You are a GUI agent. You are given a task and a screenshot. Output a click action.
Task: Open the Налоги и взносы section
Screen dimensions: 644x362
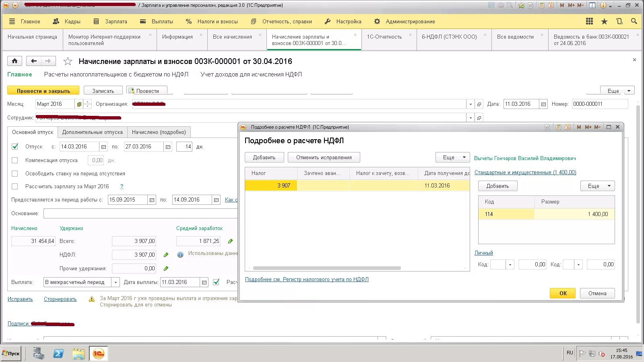click(x=212, y=21)
